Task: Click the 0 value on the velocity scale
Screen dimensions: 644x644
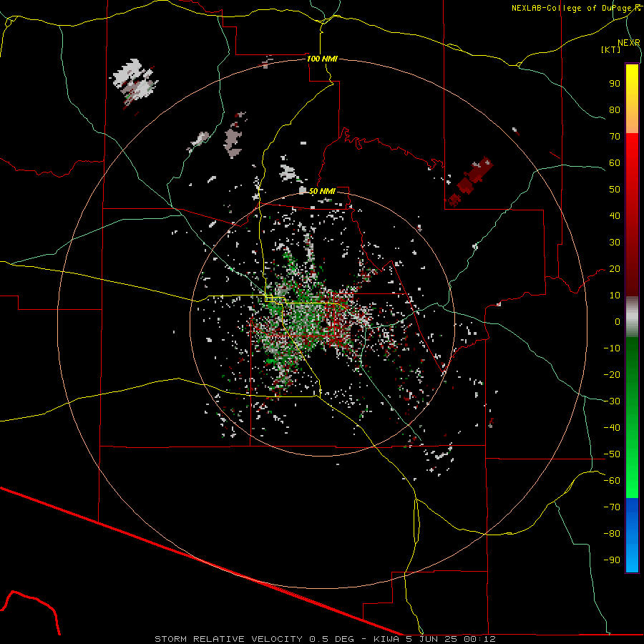Action: pos(618,322)
